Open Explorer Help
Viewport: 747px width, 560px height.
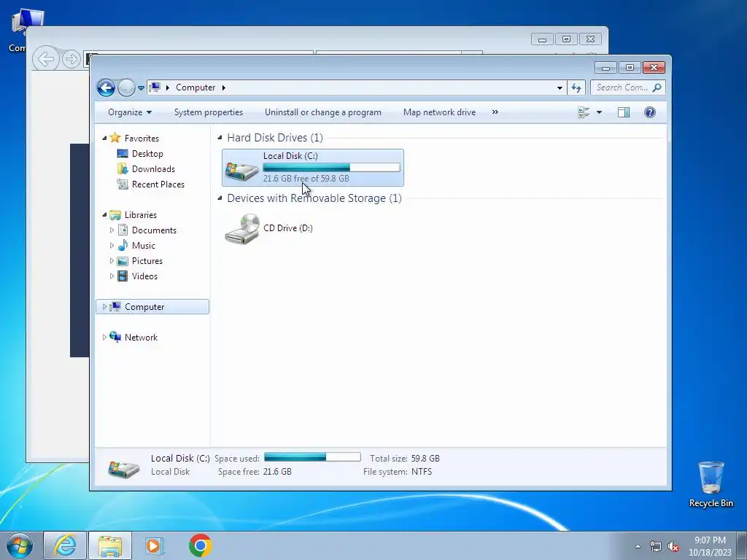pos(650,112)
